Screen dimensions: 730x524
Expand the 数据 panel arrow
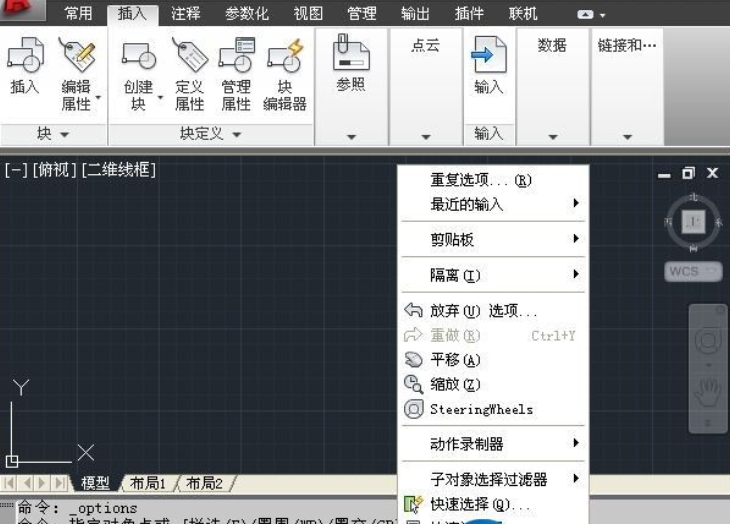coord(553,137)
